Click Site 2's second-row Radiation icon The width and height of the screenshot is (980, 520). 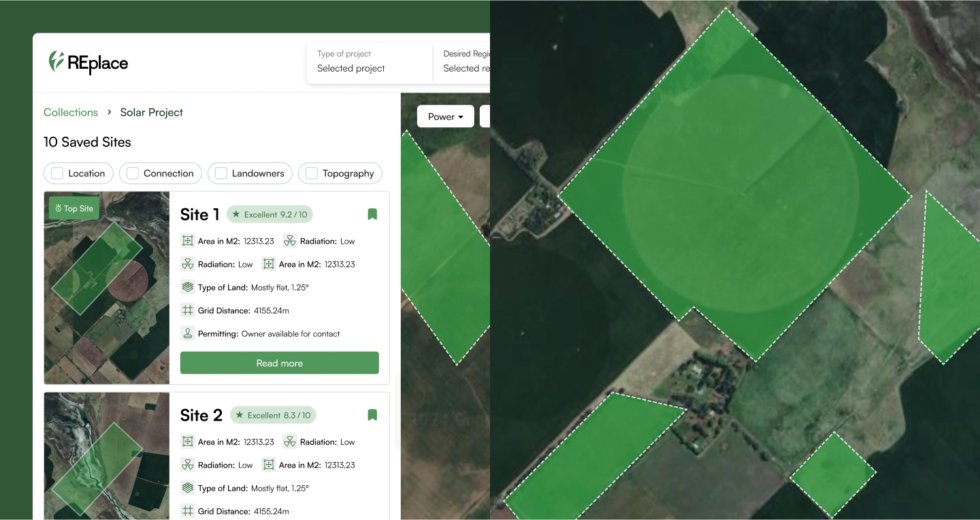188,465
